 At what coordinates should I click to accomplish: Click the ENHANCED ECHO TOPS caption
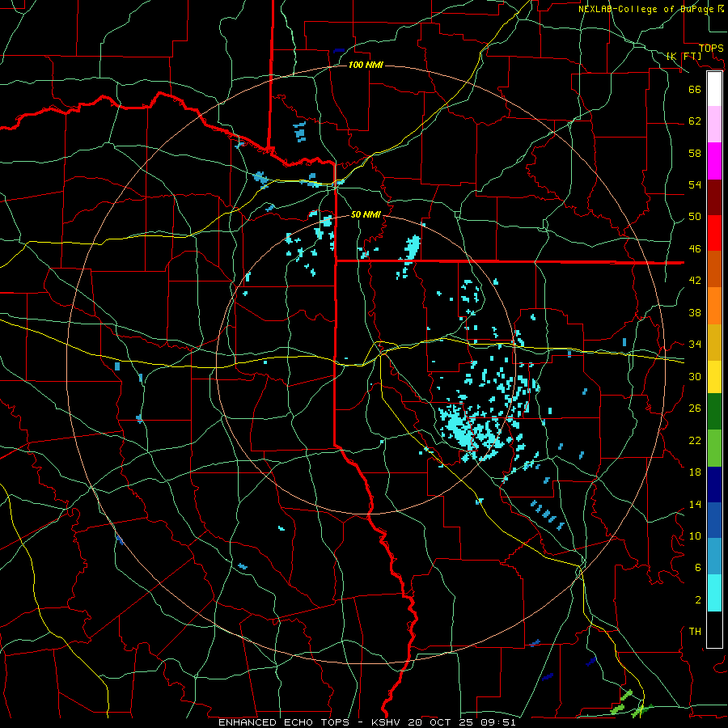click(284, 722)
